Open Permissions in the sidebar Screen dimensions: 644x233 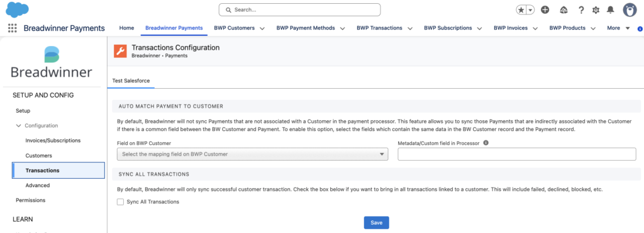tap(30, 200)
